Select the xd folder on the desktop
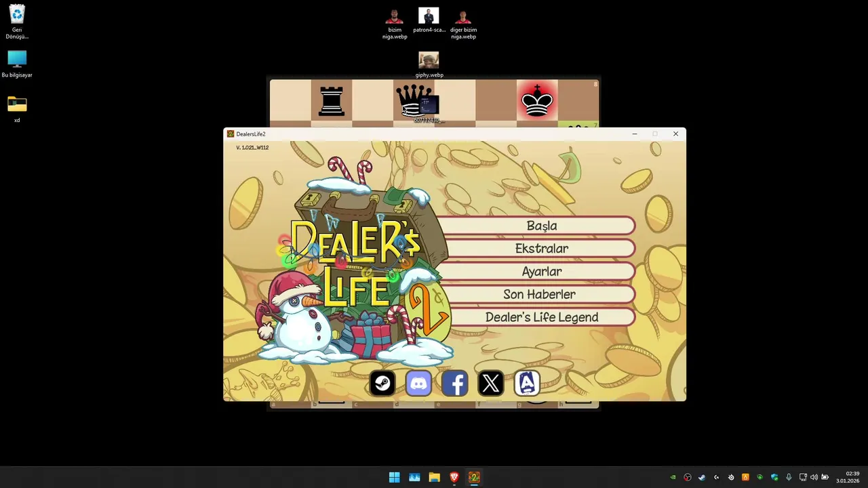868x488 pixels. (17, 109)
